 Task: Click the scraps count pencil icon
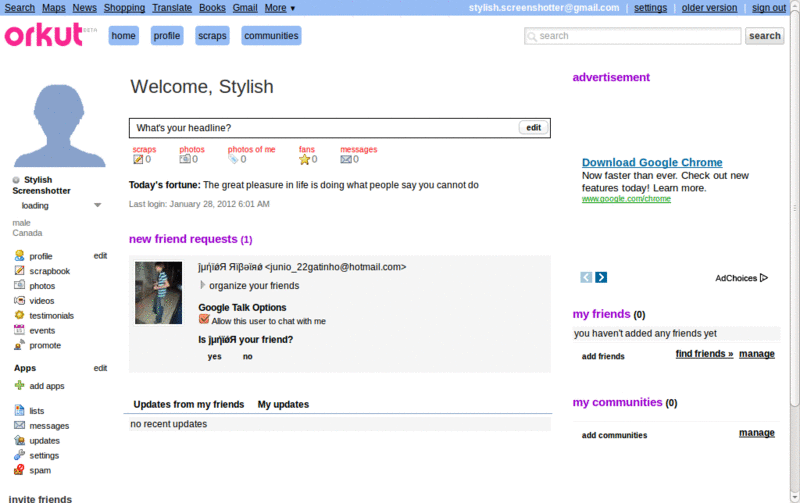click(138, 159)
